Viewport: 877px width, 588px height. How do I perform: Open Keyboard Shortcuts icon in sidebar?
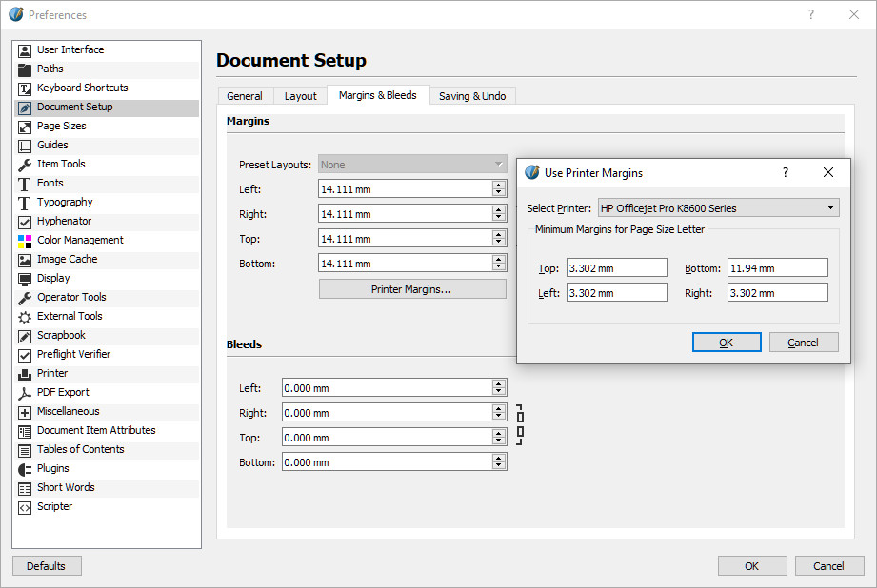coord(25,88)
